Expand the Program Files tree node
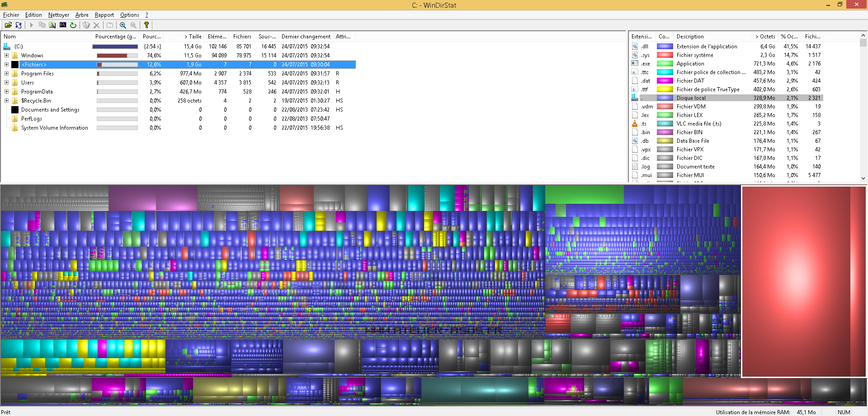868x416 pixels. coord(6,74)
